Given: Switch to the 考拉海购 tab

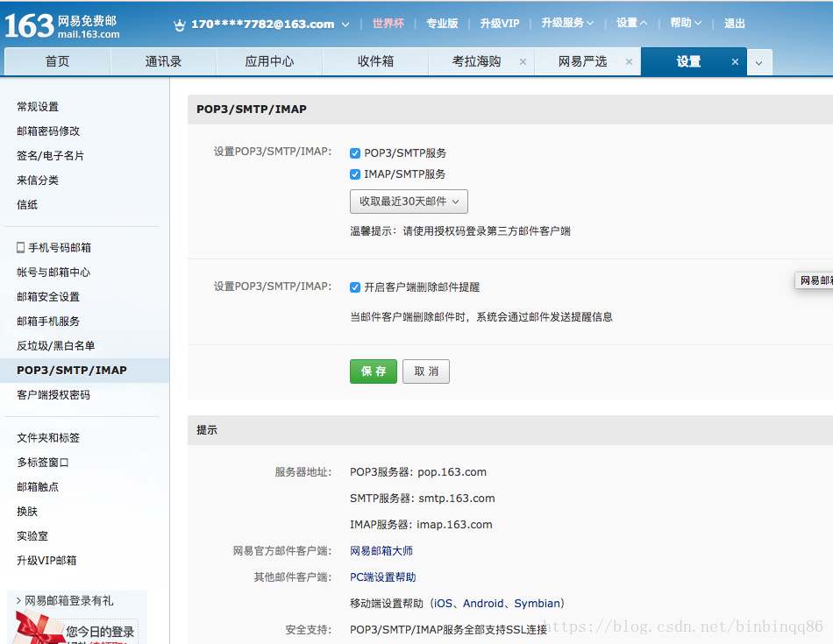Looking at the screenshot, I should (x=476, y=61).
